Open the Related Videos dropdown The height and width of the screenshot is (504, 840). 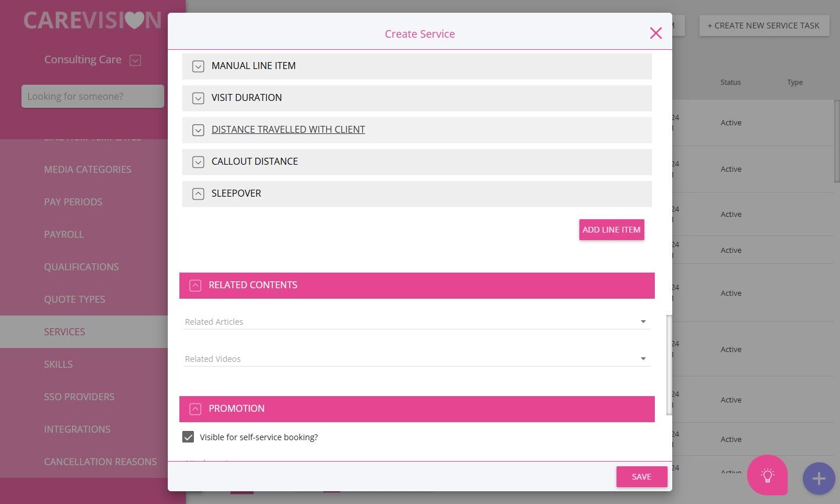click(x=417, y=359)
